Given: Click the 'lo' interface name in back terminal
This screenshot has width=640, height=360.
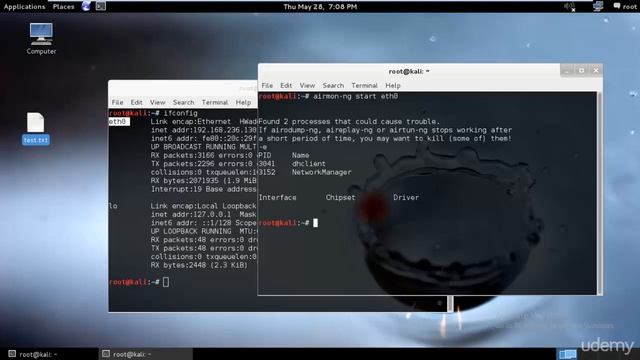Looking at the screenshot, I should [113, 206].
